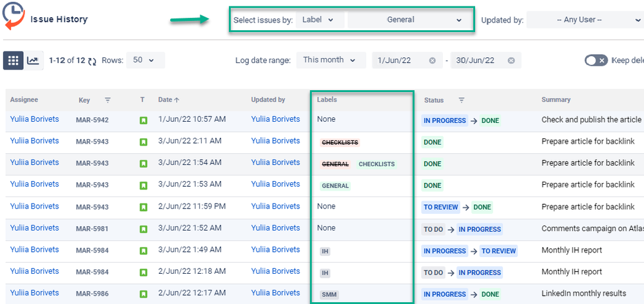644x304 pixels.
Task: Click summary 'LinkedIn monthly results'
Action: [583, 293]
